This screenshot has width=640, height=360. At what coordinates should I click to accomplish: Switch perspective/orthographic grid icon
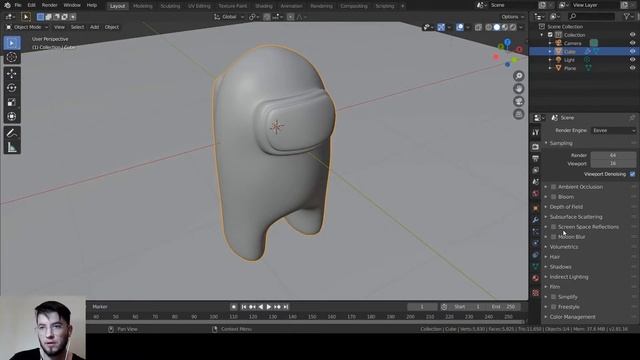519,114
